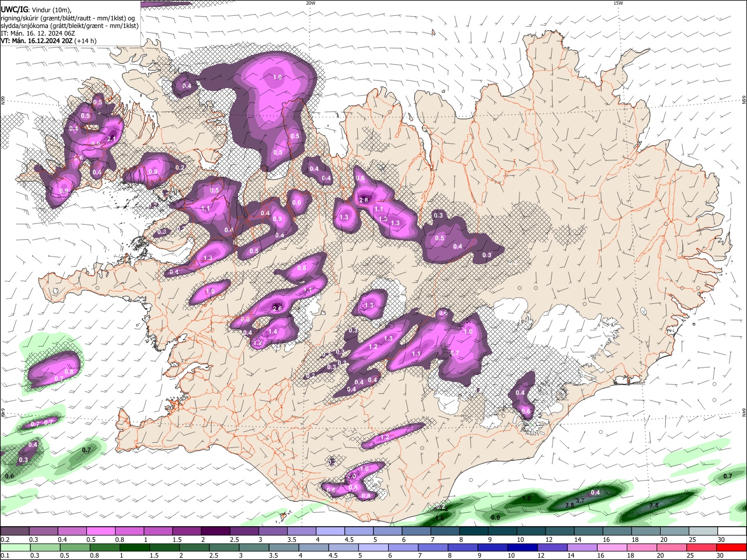Click the 'VT: Mán. 16.12.2024 20Z' valid time

click(x=37, y=41)
